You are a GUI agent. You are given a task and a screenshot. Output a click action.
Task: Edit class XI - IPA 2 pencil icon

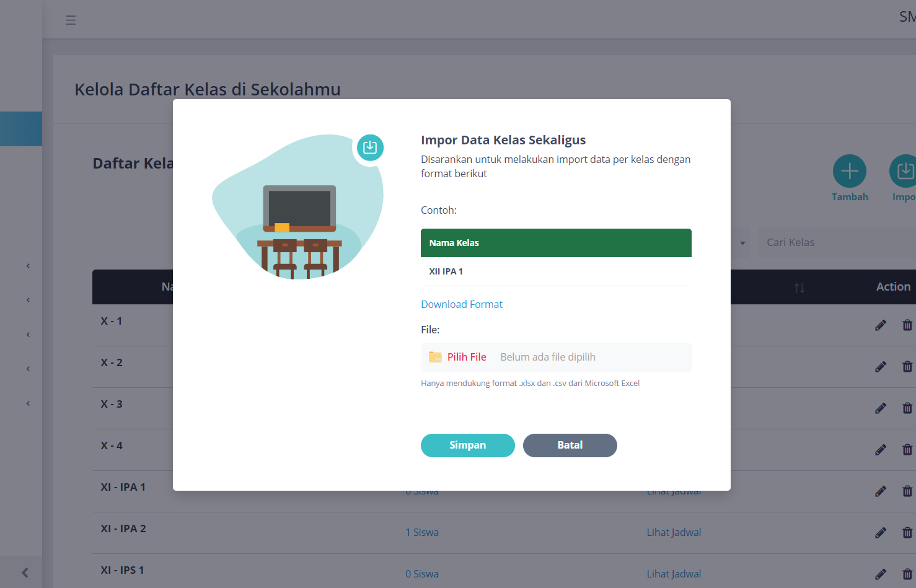pyautogui.click(x=880, y=533)
